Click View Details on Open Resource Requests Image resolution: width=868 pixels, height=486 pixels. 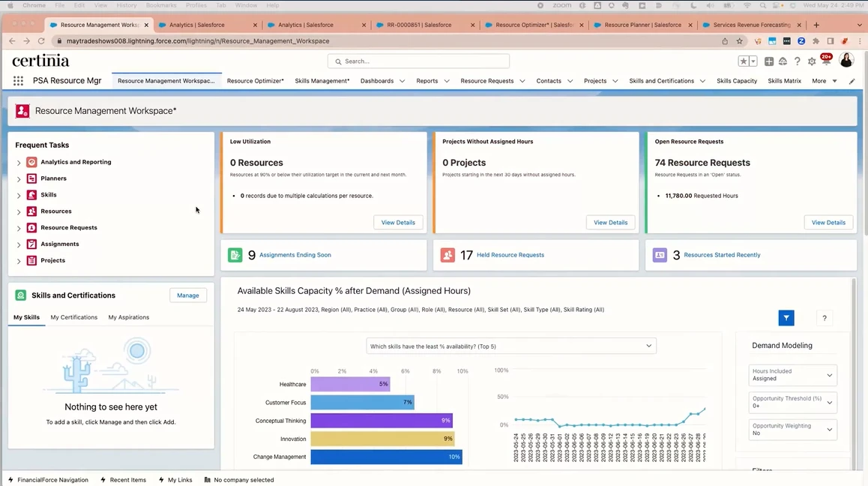point(828,222)
